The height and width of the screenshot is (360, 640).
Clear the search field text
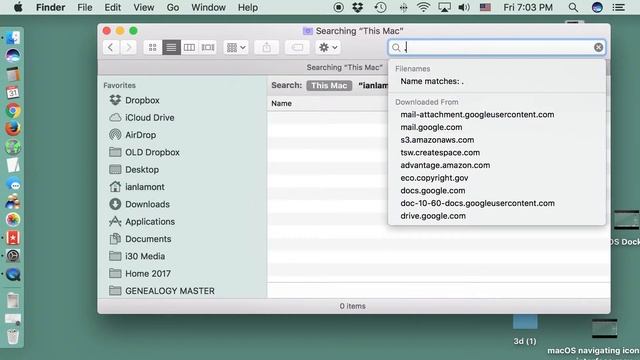(x=598, y=47)
